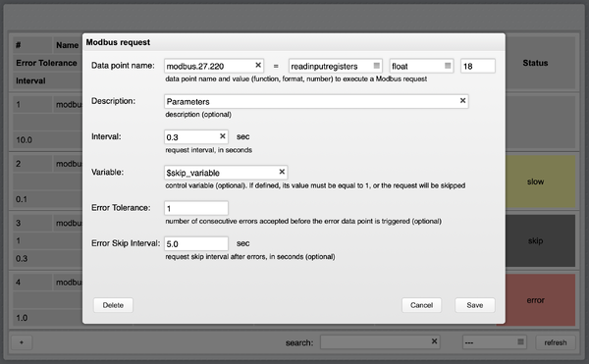The image size is (589, 364).
Task: Click row number 3 in table
Action: coord(18,223)
